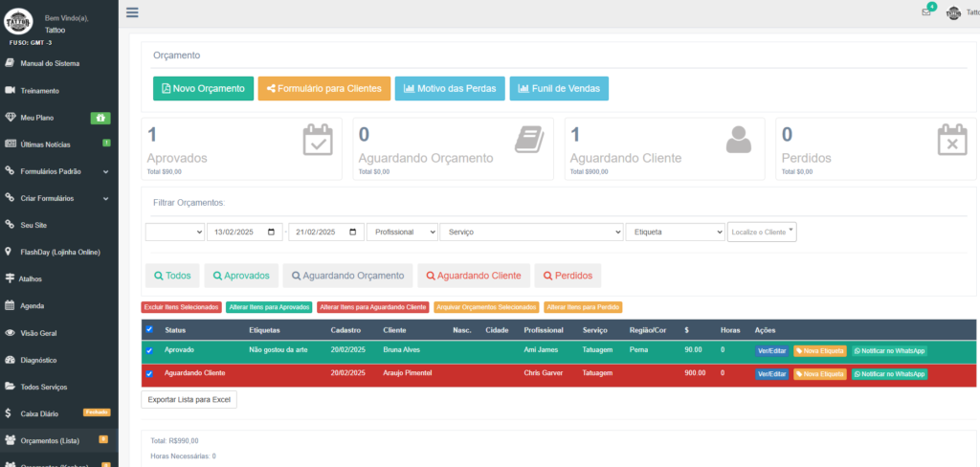Screen dimensions: 980x467
Task: Open the Localize o Cliente search dropdown
Action: [x=762, y=232]
